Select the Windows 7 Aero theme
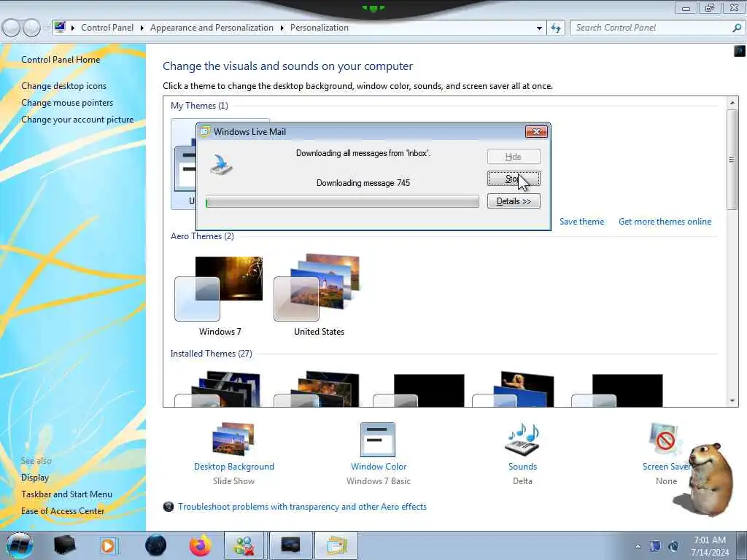The width and height of the screenshot is (747, 560). click(x=219, y=295)
